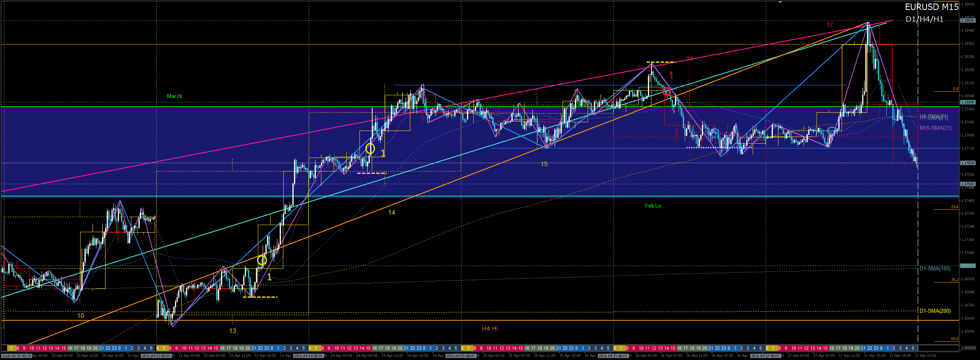Select the wave label 13 near the low
This screenshot has width=980, height=360.
(x=233, y=331)
